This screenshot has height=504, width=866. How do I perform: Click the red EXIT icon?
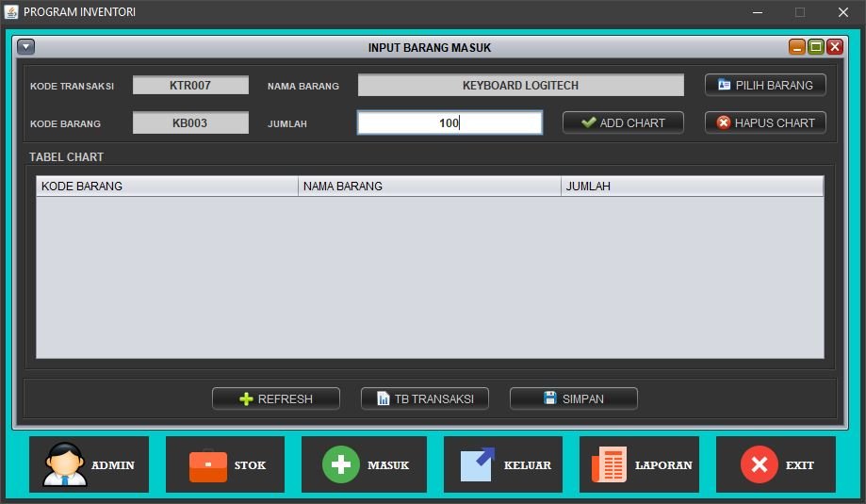pyautogui.click(x=759, y=464)
